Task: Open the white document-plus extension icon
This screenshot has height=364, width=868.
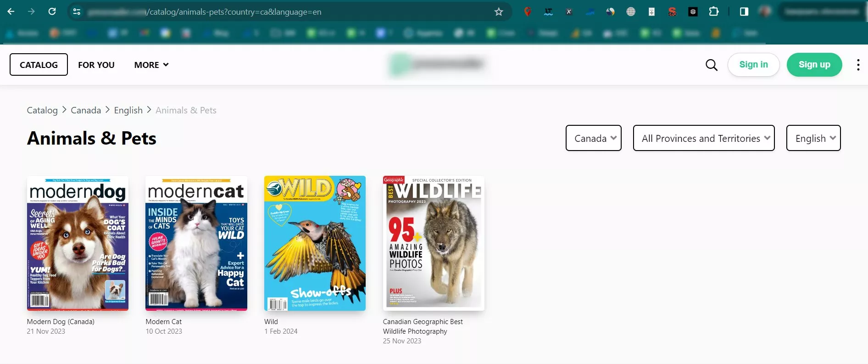Action: pyautogui.click(x=651, y=12)
